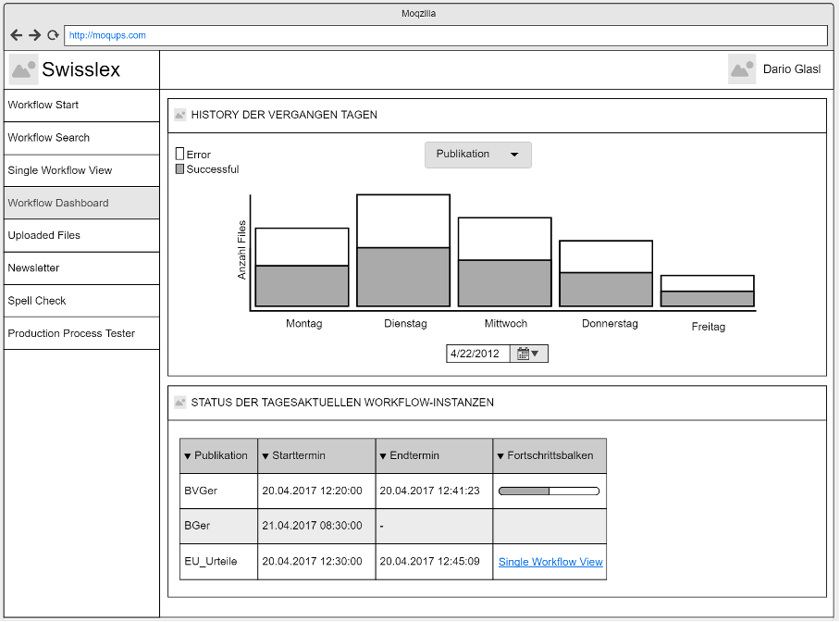Click the browser back arrow
The image size is (840, 622).
click(16, 35)
